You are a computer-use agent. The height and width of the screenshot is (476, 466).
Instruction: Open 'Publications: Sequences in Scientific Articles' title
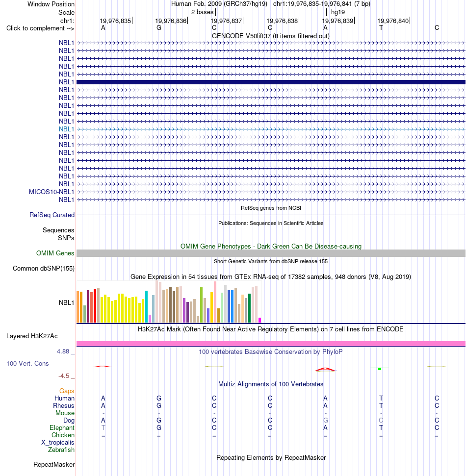coord(271,223)
